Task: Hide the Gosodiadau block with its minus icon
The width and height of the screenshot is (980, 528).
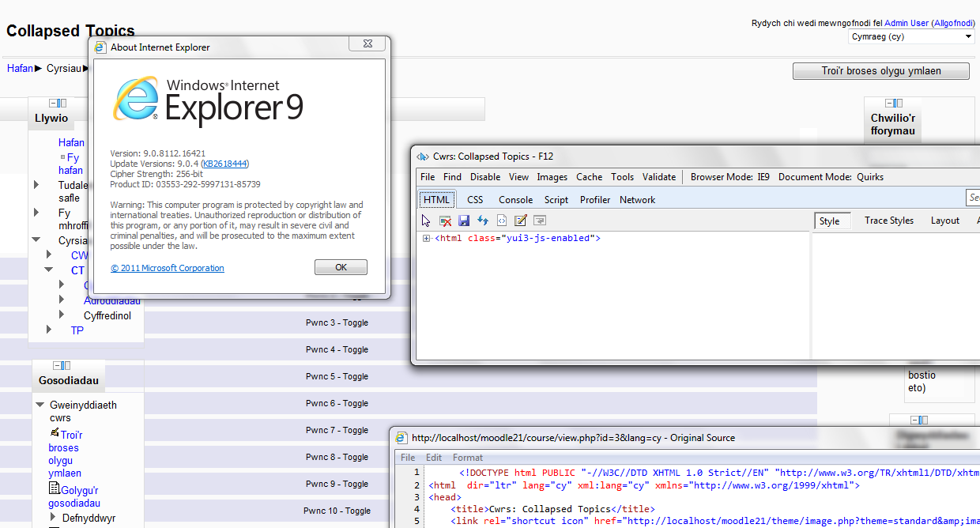Action: pos(57,366)
